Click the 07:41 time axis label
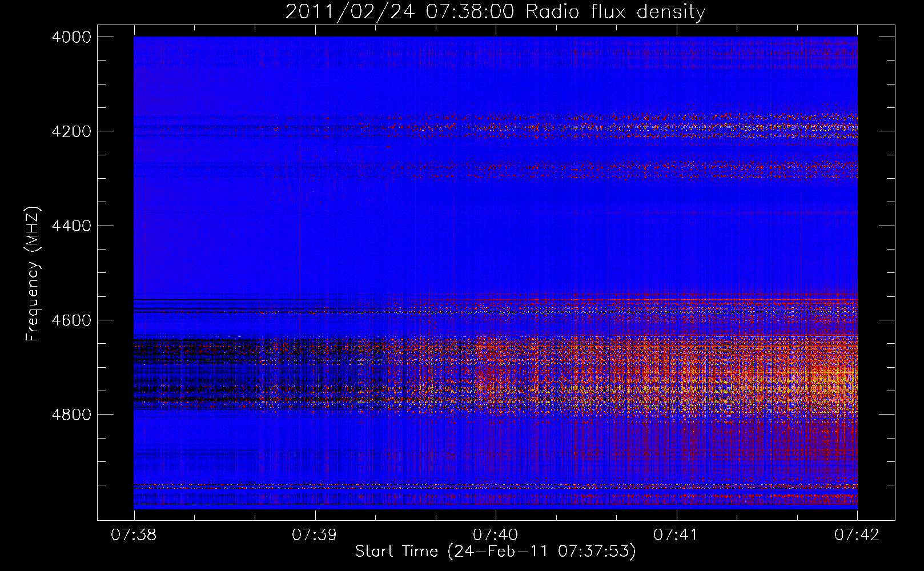 point(677,535)
